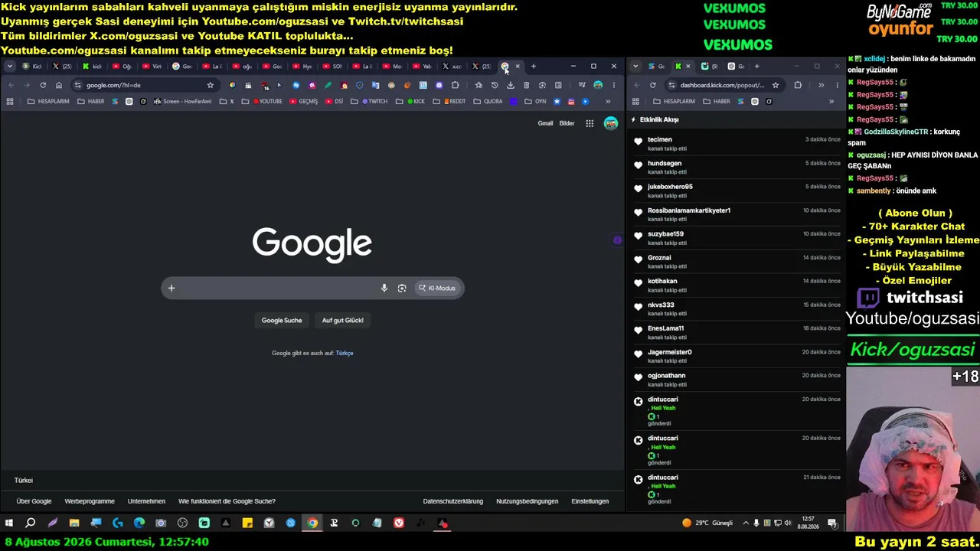The image size is (980, 551).
Task: Open the HABER bookmark folder in left browser
Action: coord(91,101)
